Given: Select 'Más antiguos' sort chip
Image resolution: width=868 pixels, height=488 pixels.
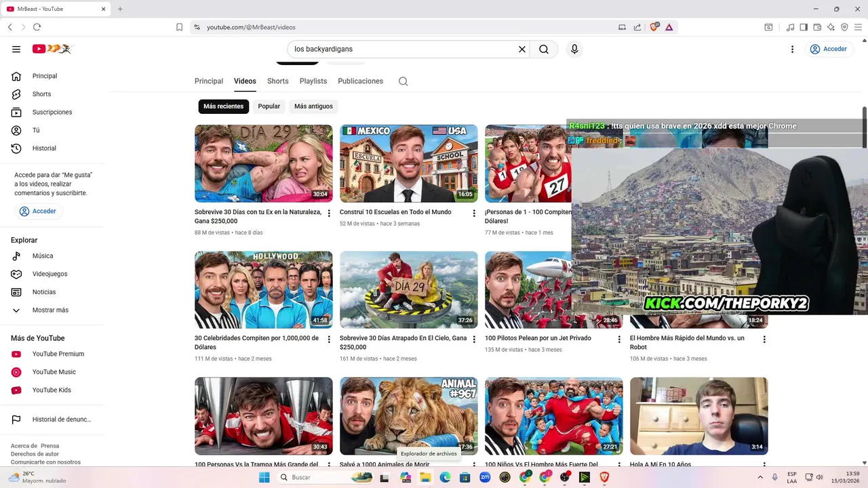Looking at the screenshot, I should [x=313, y=106].
